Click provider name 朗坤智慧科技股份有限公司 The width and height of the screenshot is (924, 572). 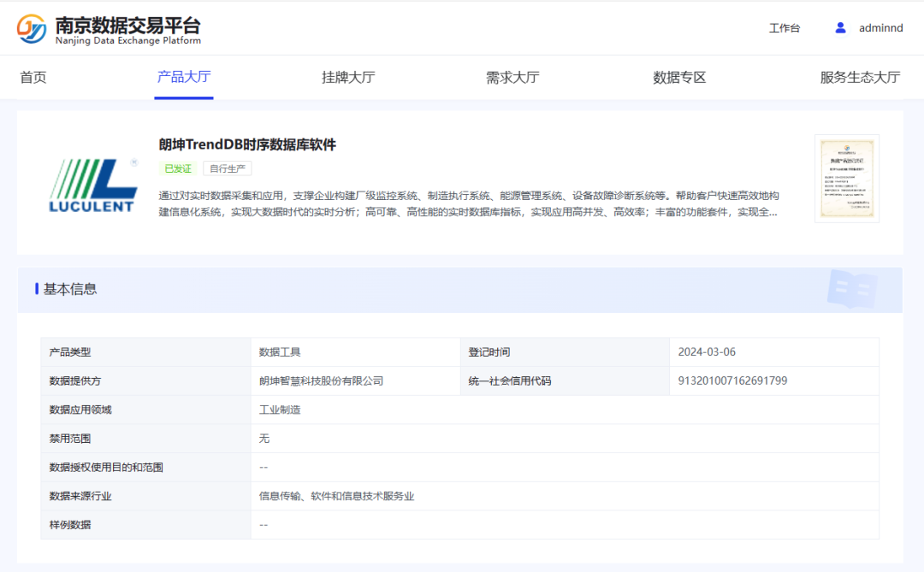pos(323,380)
